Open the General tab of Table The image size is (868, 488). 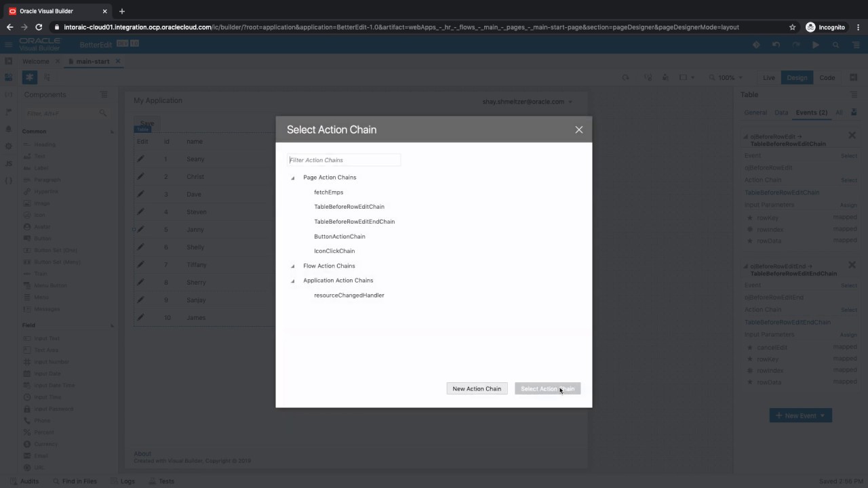click(755, 113)
